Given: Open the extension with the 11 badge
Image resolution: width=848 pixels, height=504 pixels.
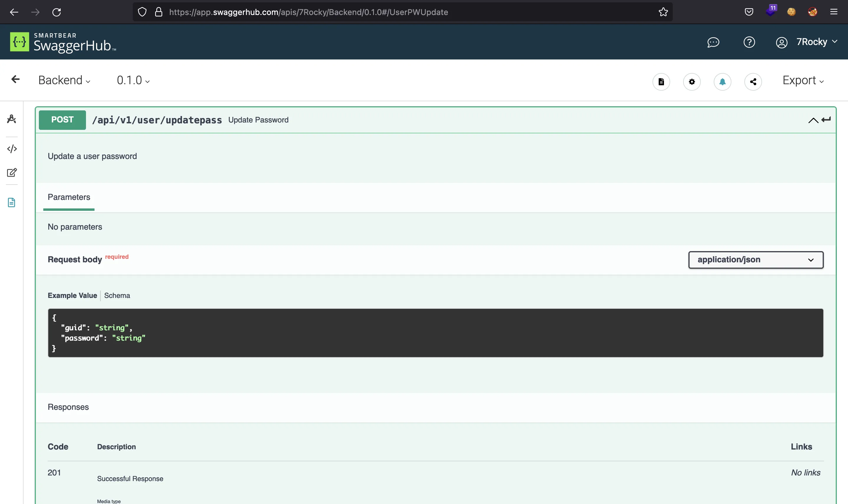Looking at the screenshot, I should (771, 11).
